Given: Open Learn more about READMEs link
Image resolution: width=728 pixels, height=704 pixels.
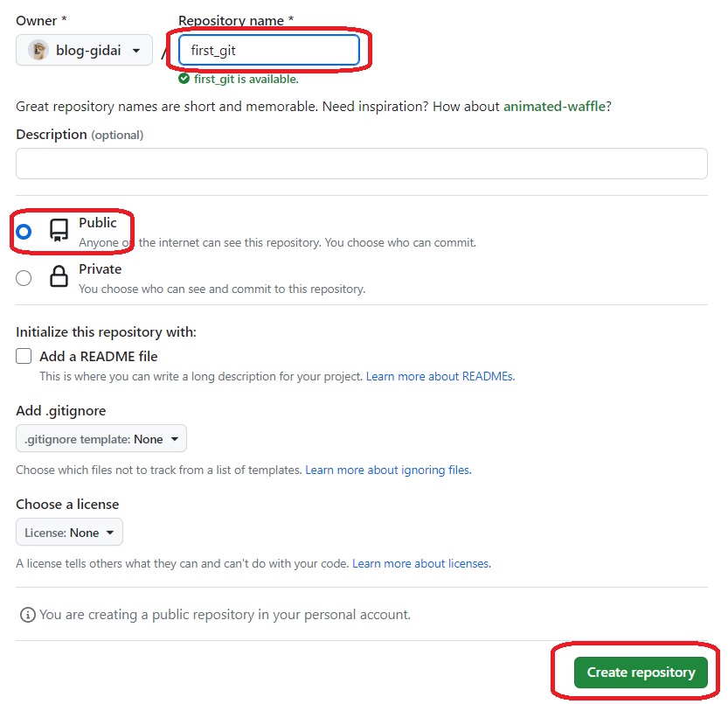Looking at the screenshot, I should [x=440, y=377].
